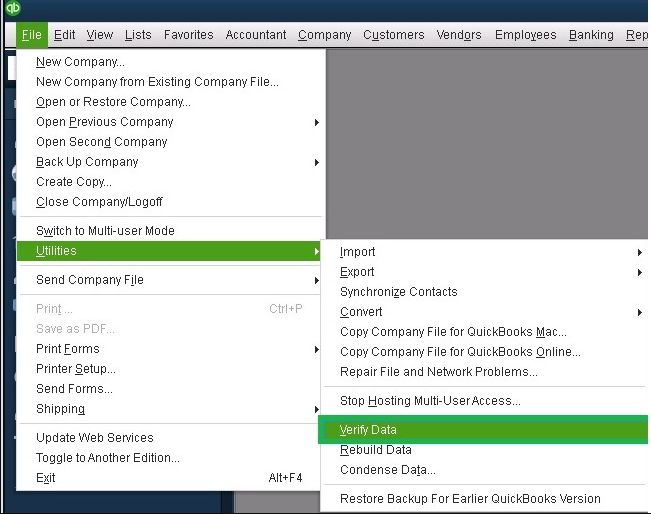Open the Customers menu
This screenshot has height=514, width=651.
394,35
